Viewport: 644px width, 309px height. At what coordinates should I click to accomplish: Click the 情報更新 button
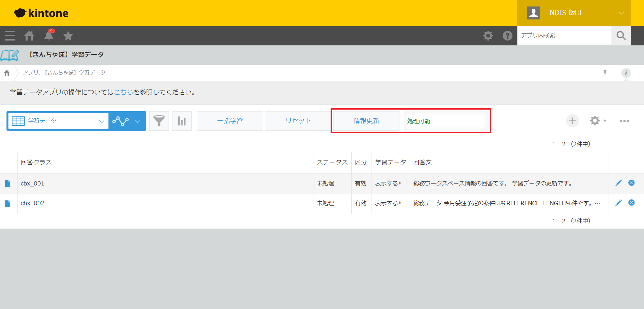point(366,121)
